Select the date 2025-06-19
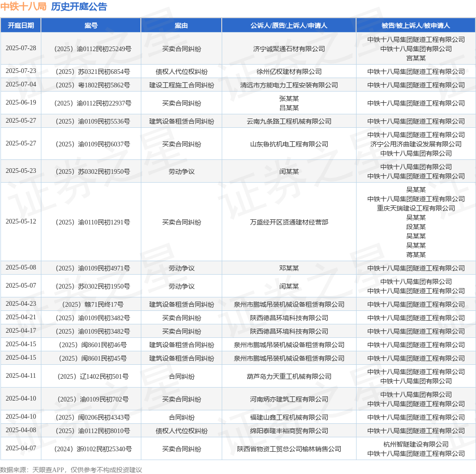476x474 pixels. click(20, 103)
